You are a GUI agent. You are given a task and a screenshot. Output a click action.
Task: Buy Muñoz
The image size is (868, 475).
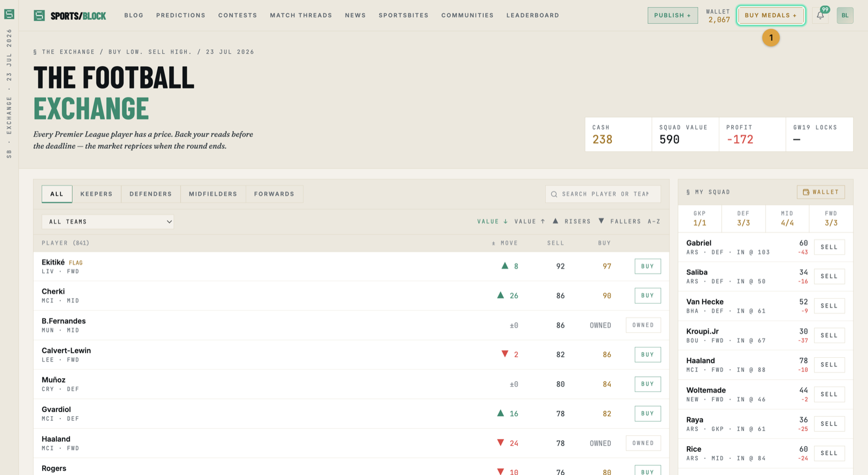[648, 384]
